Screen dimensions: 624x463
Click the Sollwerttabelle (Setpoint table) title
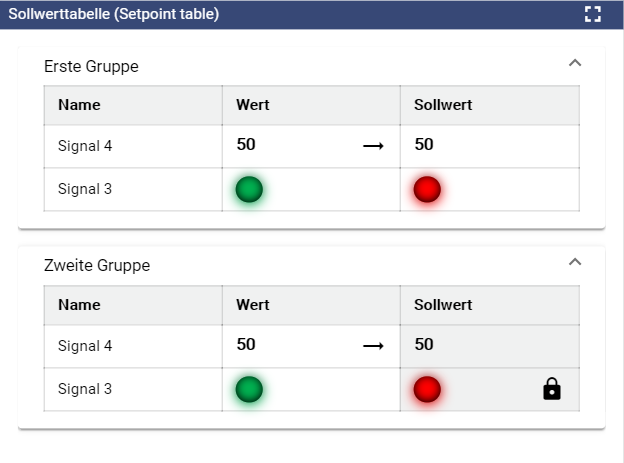click(114, 14)
